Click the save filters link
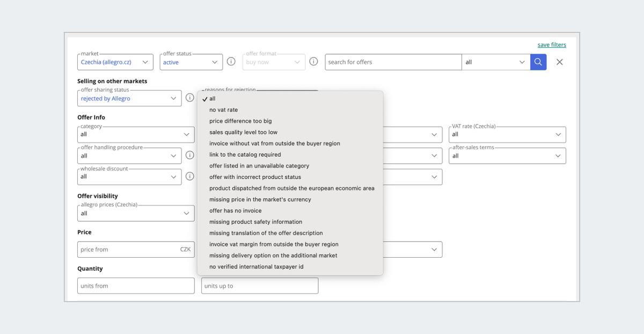This screenshot has width=644, height=334. point(552,45)
